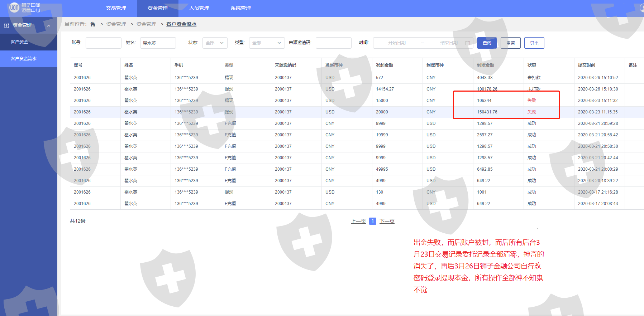Click the 开始日期 start date field
Viewport: 644px width, 316px height.
coord(397,43)
